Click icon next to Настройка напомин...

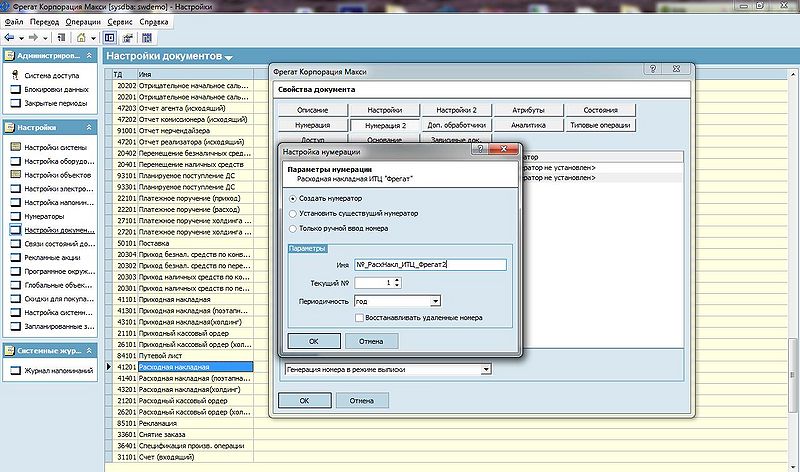16,202
